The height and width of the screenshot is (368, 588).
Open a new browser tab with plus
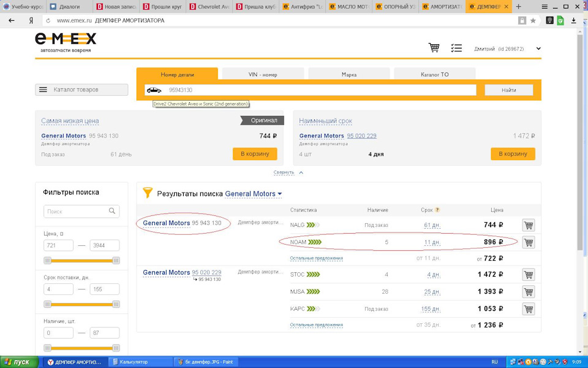(x=519, y=6)
